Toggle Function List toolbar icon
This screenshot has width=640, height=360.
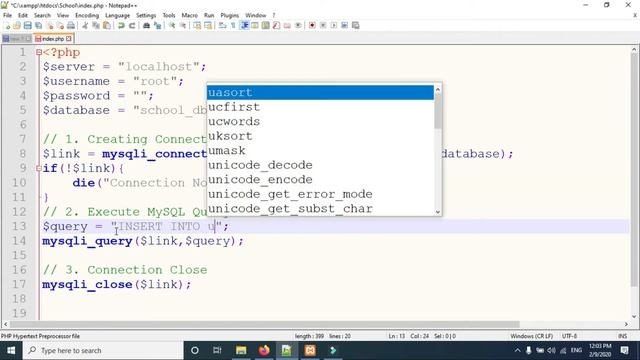276,26
